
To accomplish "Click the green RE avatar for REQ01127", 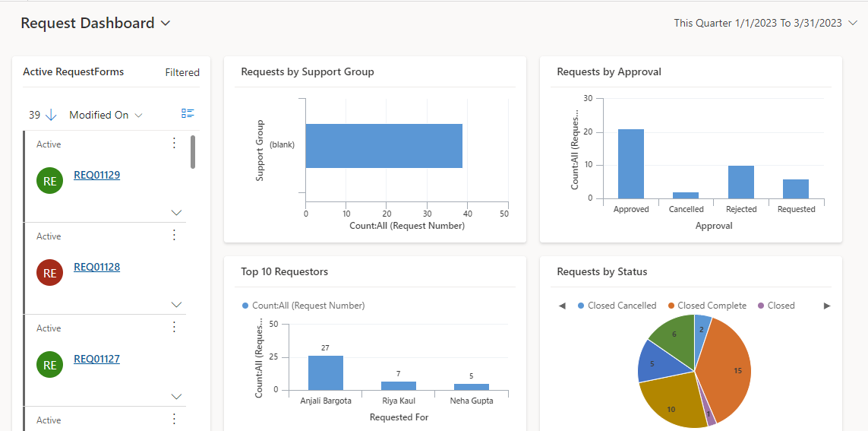I will pyautogui.click(x=50, y=365).
